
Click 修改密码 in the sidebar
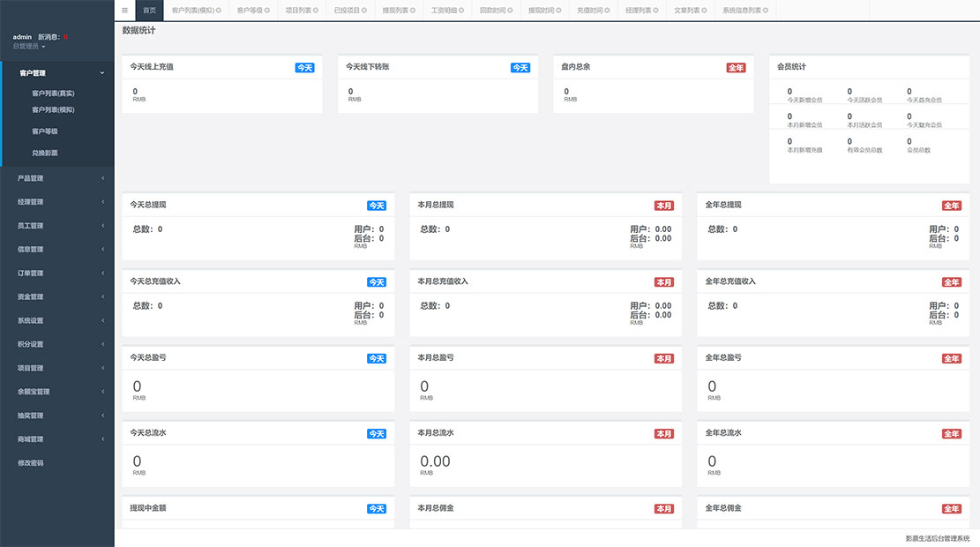[31, 463]
